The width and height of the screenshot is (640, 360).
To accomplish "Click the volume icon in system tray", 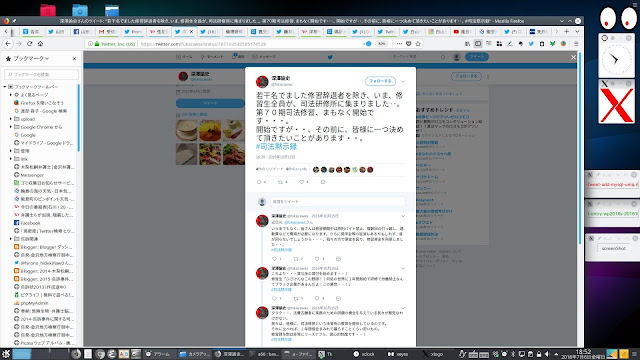I will pos(547,354).
